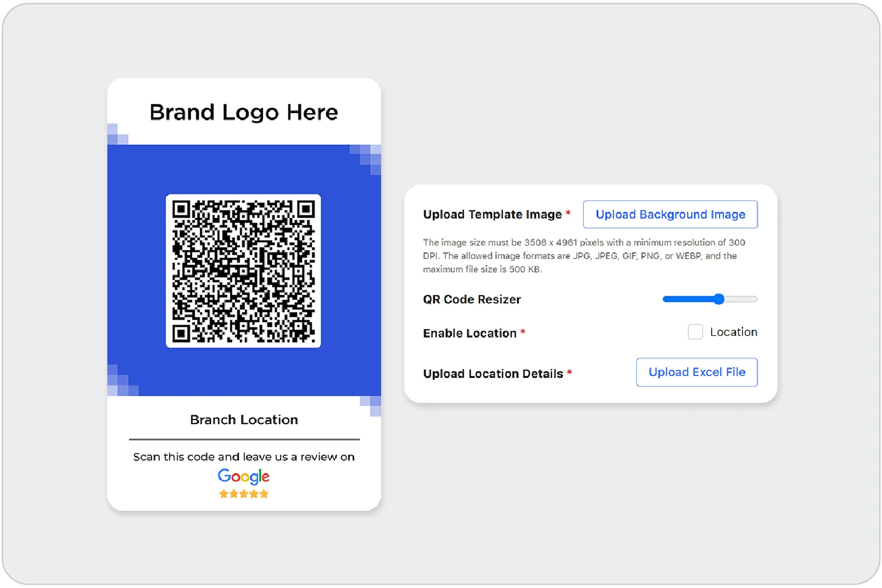Viewport: 882px width, 588px height.
Task: Click the top-left finder square of QR code
Action: tap(181, 209)
